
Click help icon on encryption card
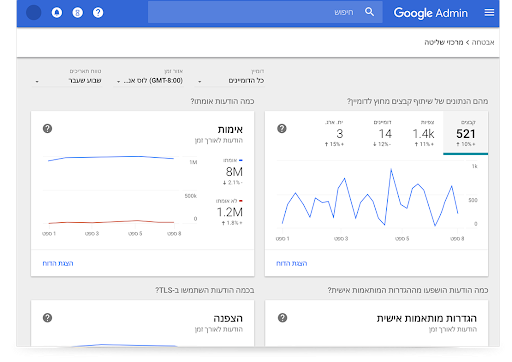click(x=47, y=318)
